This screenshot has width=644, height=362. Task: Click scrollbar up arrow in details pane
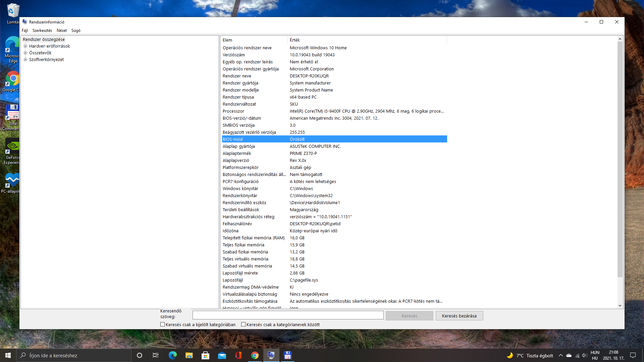pos(620,39)
